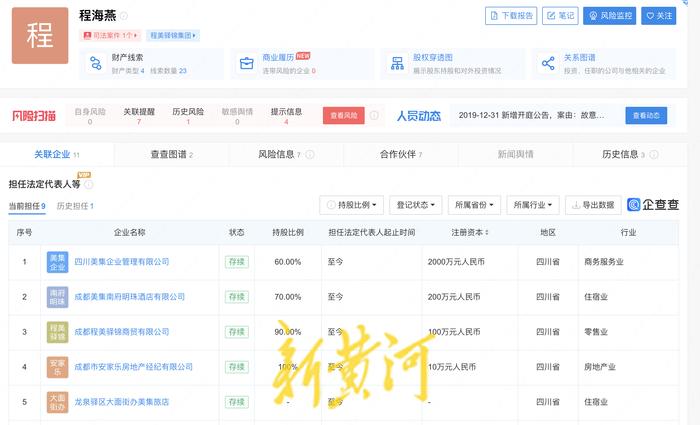Click 存续 status tag in row 5

point(237,402)
